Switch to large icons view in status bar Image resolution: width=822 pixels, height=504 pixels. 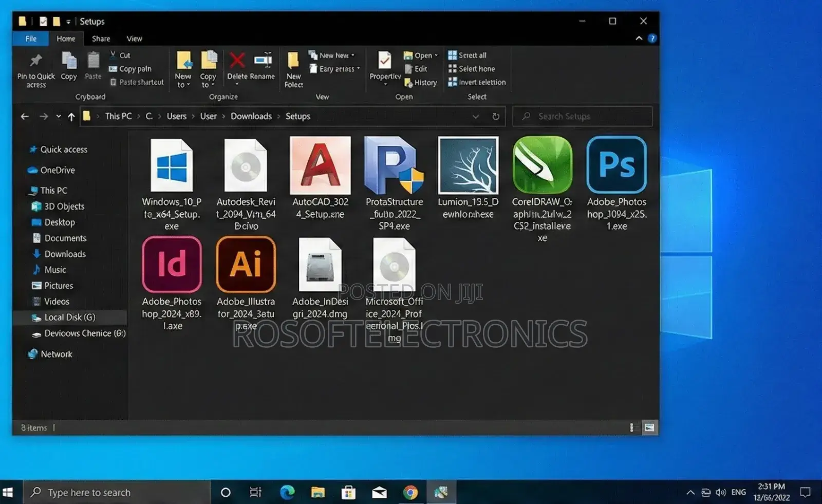649,427
